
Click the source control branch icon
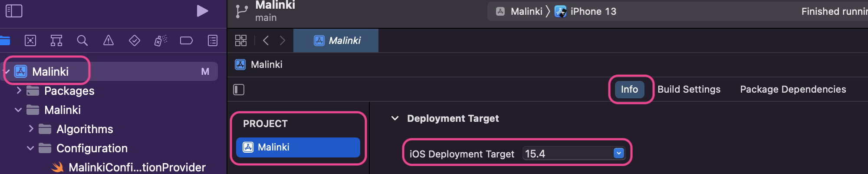(x=241, y=11)
